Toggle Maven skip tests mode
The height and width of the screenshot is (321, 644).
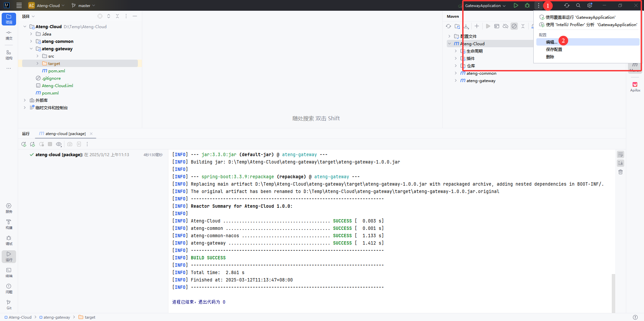514,26
